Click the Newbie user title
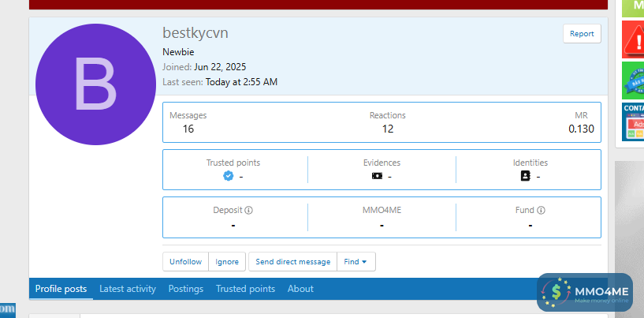Viewport: 644px width, 318px height. click(178, 52)
